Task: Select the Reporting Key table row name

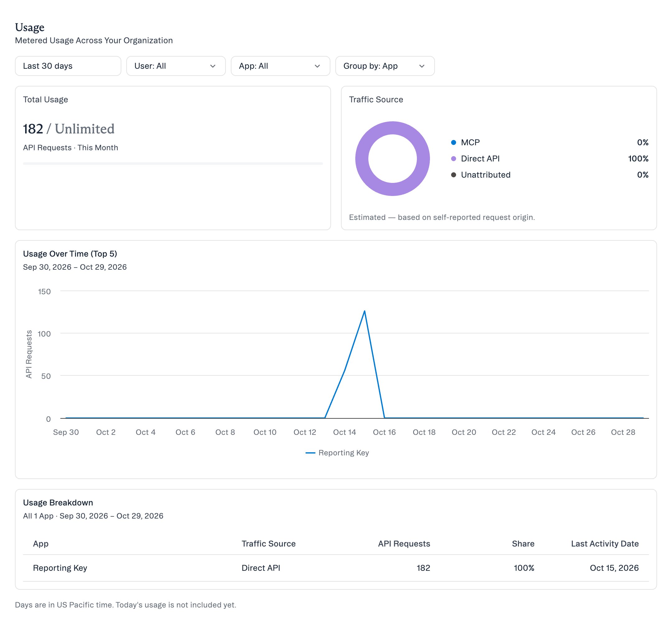Action: pos(60,568)
